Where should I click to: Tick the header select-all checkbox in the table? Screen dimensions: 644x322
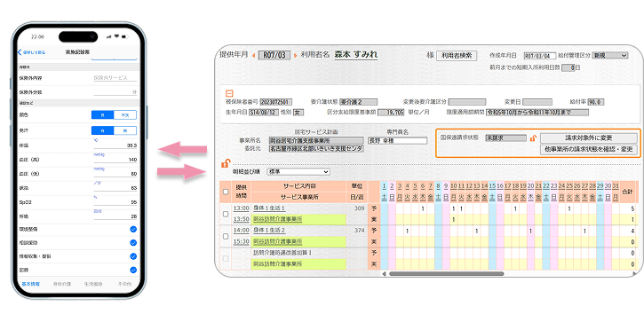[x=226, y=192]
